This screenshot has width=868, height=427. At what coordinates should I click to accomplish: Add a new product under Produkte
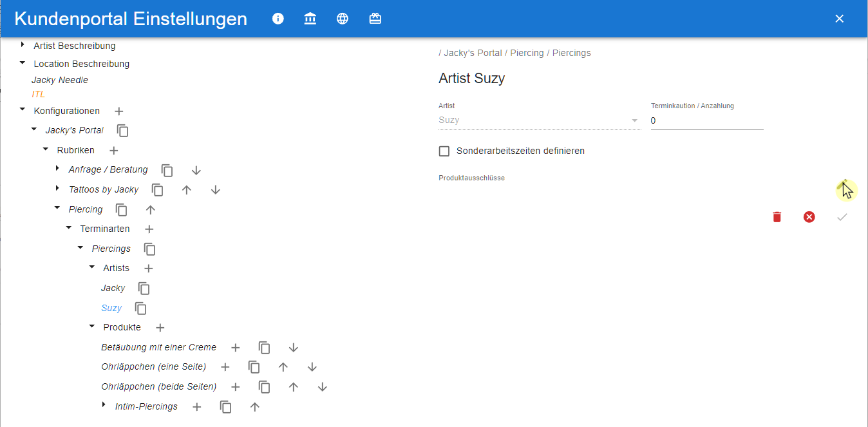point(160,328)
